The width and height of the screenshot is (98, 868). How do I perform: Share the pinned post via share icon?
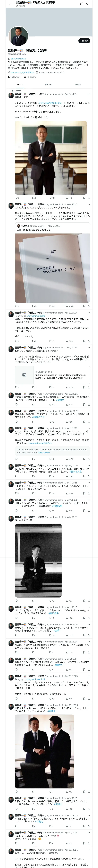89,198
